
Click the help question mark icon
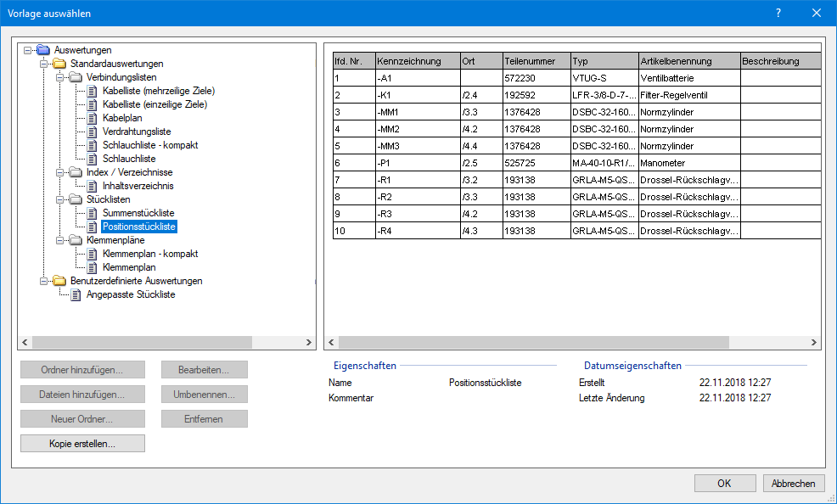(x=778, y=14)
